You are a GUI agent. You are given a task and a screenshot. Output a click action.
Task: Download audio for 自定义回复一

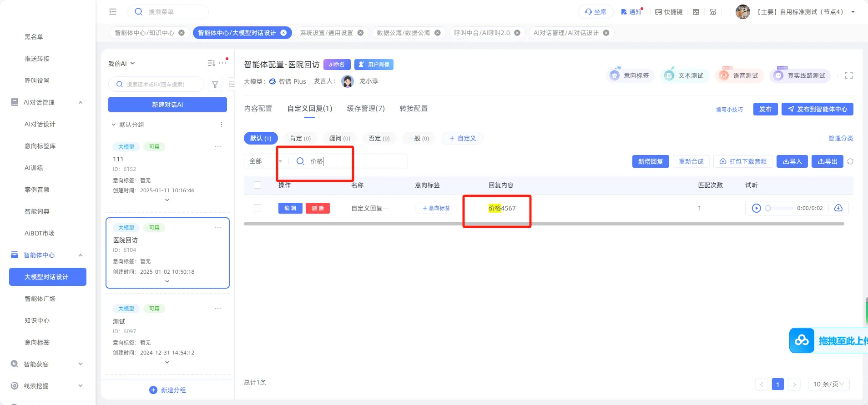(838, 208)
